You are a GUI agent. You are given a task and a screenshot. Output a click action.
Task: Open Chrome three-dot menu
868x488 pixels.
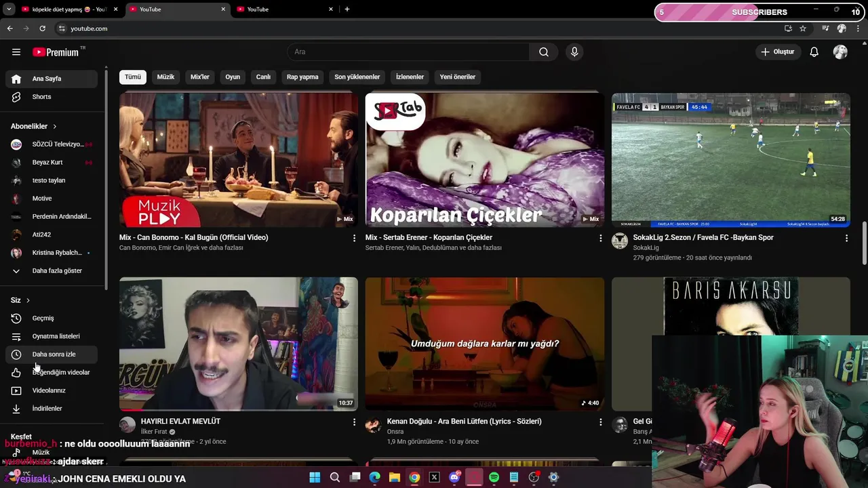point(858,28)
